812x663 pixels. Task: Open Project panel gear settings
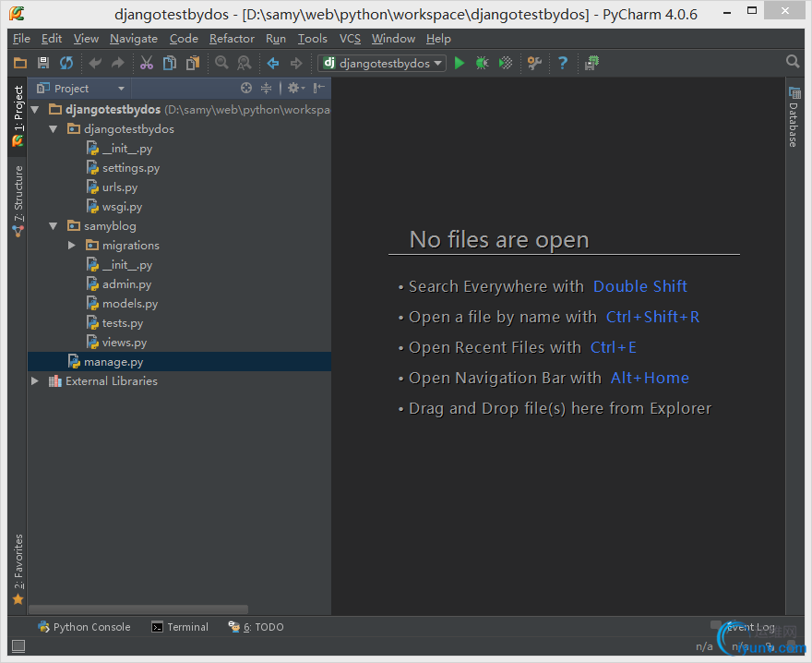coord(295,88)
